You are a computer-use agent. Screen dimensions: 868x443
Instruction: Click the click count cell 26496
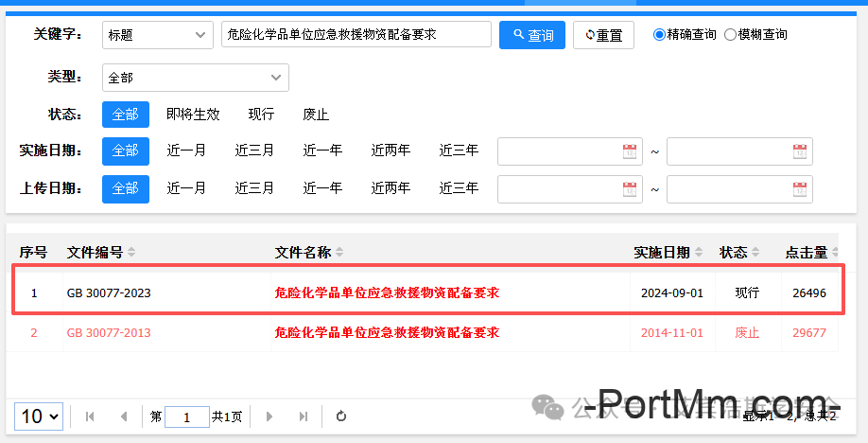click(x=809, y=292)
